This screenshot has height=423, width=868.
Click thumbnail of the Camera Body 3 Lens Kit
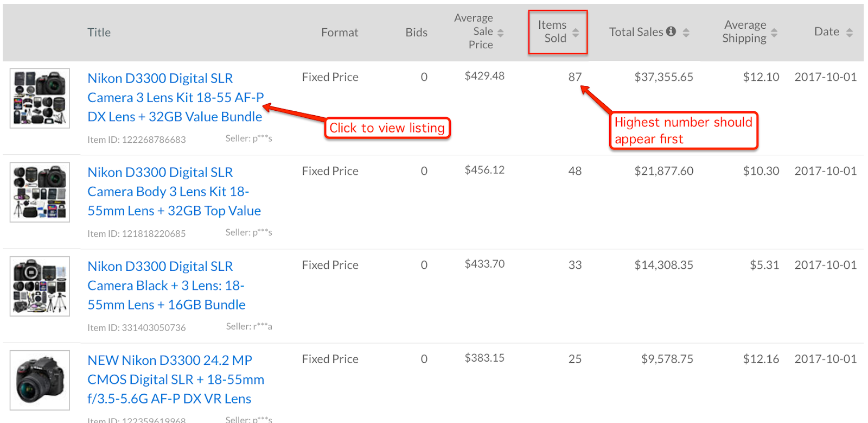tap(40, 192)
